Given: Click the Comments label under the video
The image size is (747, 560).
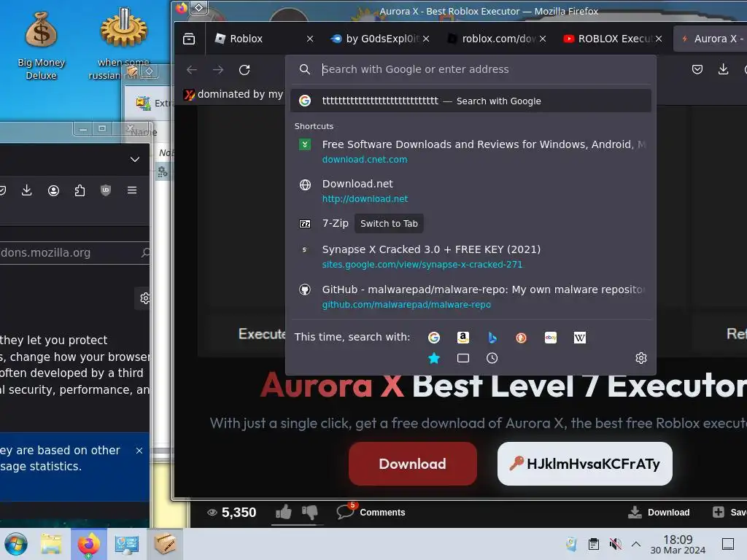Looking at the screenshot, I should 382,513.
